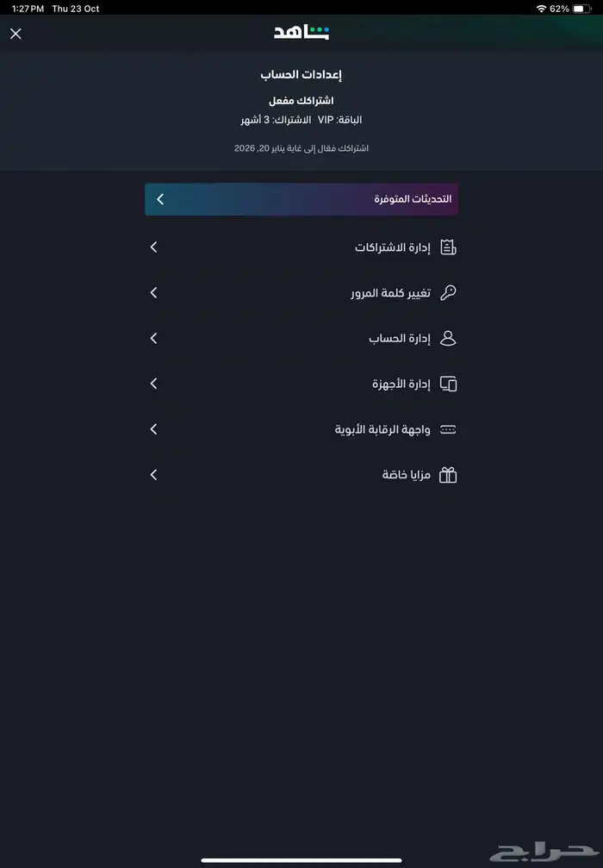Select the subscriptions ticket icon beside إدارة الاشتراكات
The height and width of the screenshot is (868, 603).
tap(447, 246)
